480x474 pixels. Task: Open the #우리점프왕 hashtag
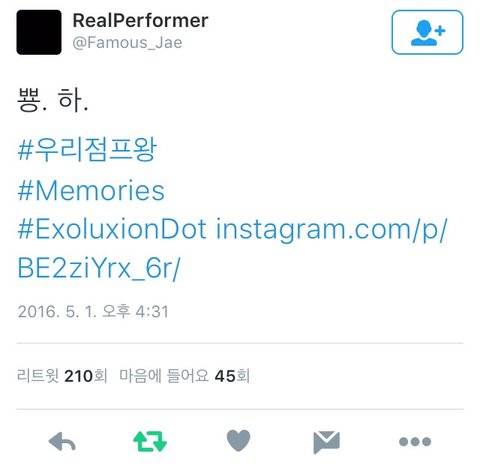pos(87,150)
